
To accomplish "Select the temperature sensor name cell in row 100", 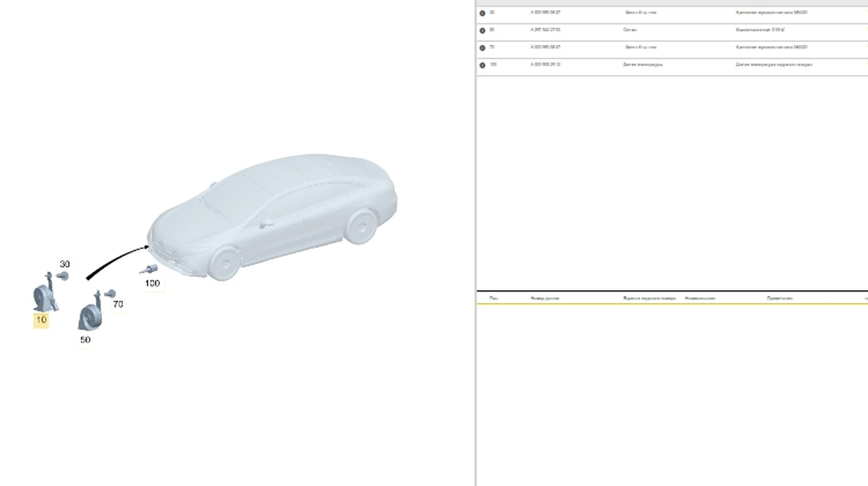I will (x=642, y=64).
